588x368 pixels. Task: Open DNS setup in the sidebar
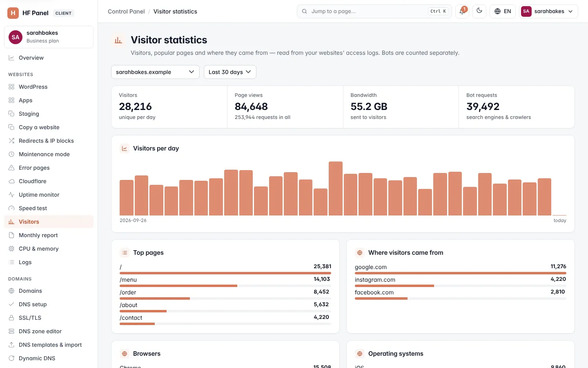point(49,304)
